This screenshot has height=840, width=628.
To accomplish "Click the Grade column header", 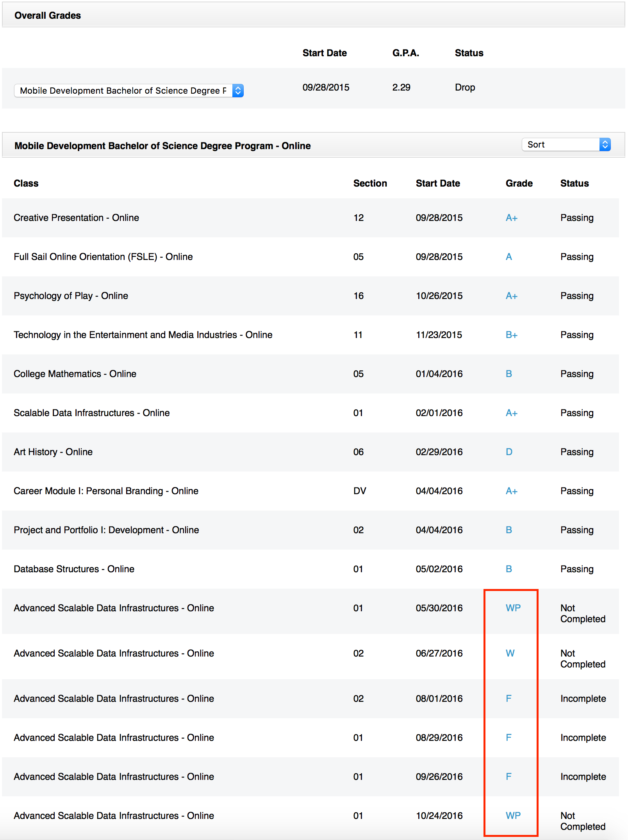I will tap(519, 183).
